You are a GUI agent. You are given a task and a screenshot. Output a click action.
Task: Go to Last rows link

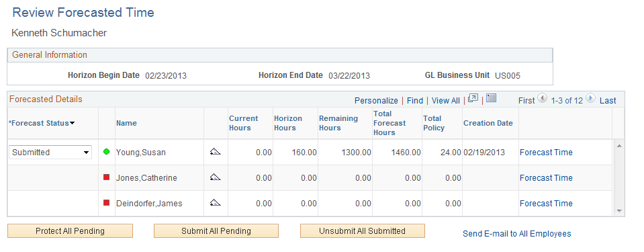point(608,100)
